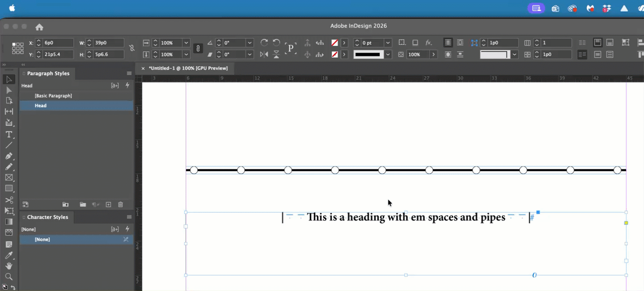This screenshot has width=644, height=291.
Task: Select the Scissors tool
Action: coord(9,200)
